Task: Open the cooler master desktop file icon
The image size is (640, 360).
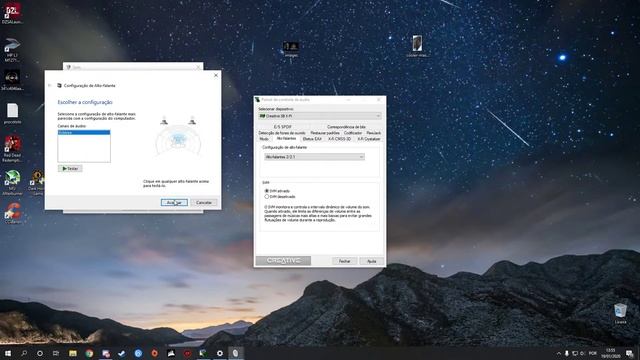Action: (417, 46)
